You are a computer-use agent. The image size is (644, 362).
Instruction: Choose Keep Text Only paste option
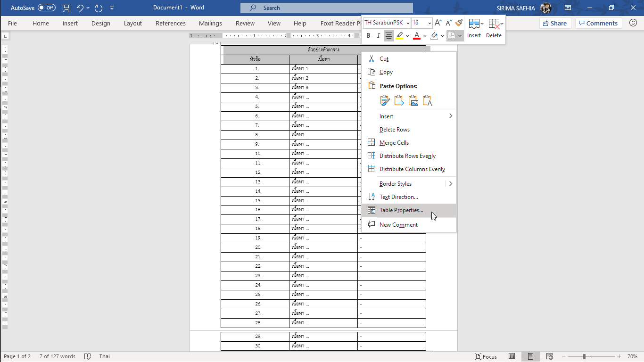(427, 100)
